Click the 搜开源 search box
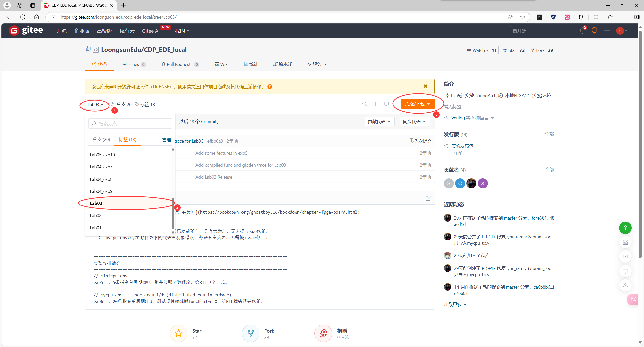The image size is (644, 347). 542,31
